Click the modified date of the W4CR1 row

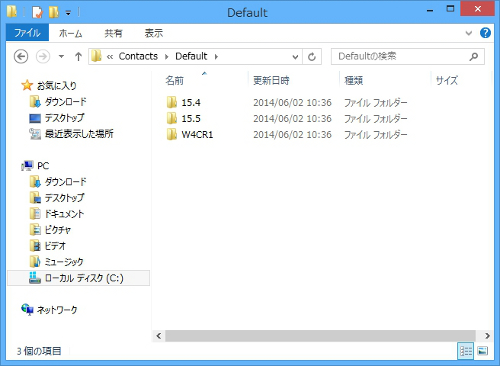292,134
